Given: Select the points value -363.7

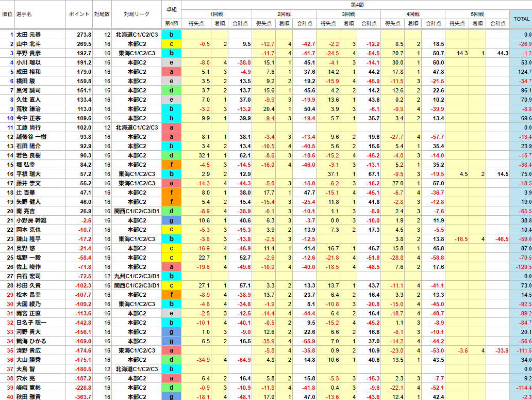Looking at the screenshot, I should [x=83, y=397].
